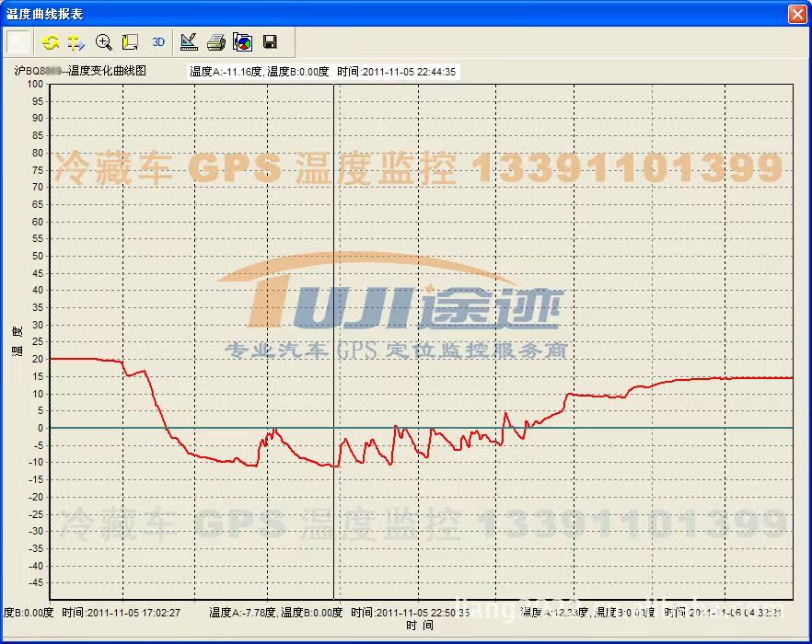Select the Move chart tool with arrows

point(76,42)
